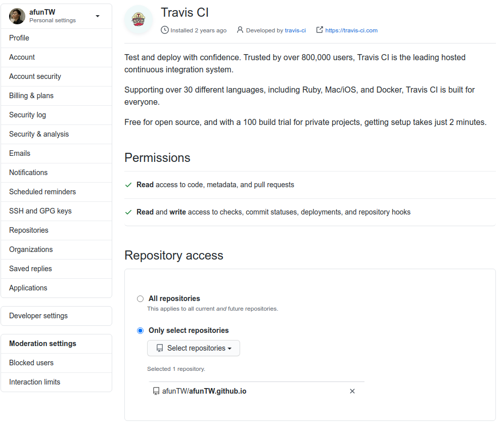The image size is (504, 425).
Task: Select the All repositories option
Action: pos(140,299)
